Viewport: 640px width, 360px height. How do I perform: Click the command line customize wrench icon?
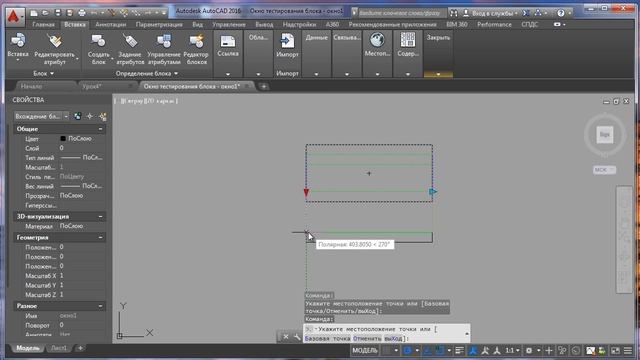click(297, 337)
